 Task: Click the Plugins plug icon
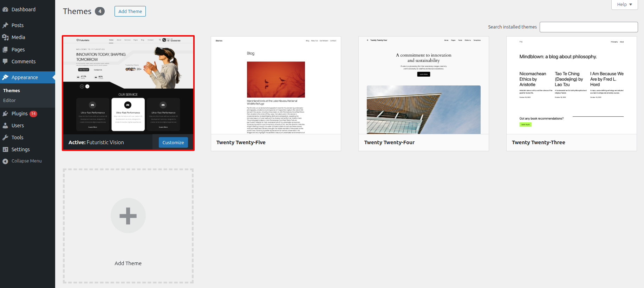pos(5,114)
